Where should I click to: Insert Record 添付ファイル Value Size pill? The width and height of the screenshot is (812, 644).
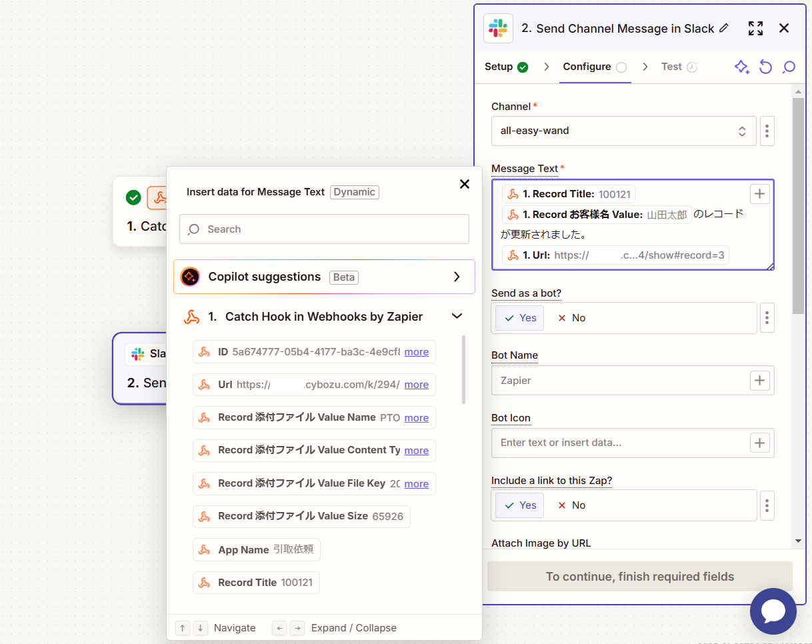(301, 517)
